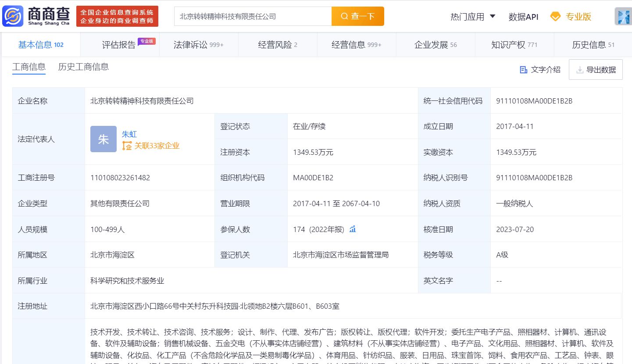Click the 科学研究和技术服务业 industry value

point(127,281)
